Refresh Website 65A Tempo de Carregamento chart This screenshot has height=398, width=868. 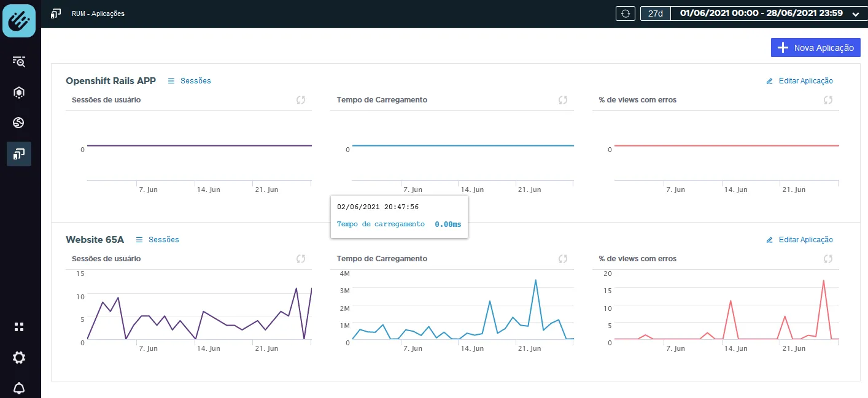click(x=563, y=259)
